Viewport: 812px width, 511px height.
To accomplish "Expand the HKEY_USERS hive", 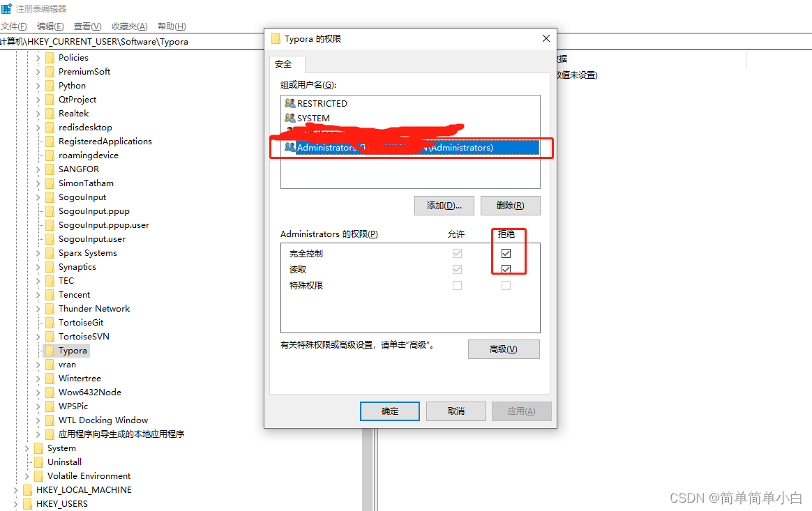I will (15, 504).
